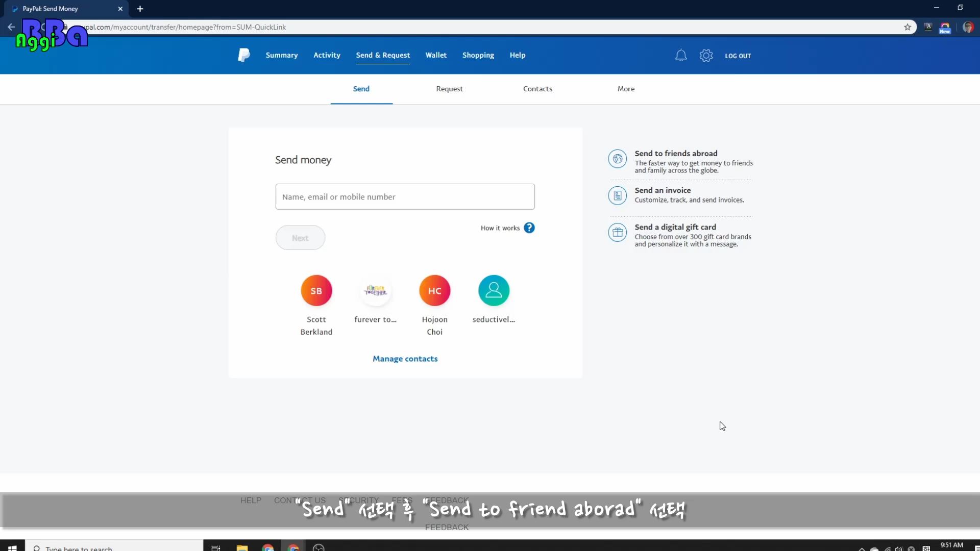Select the seductivel... contact avatar
The height and width of the screenshot is (551, 980).
click(494, 290)
